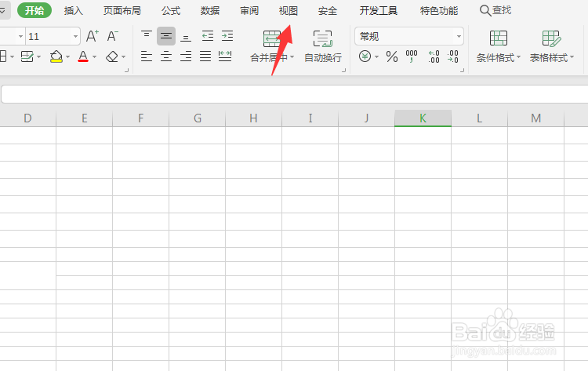Open number format dialog launcher
The image size is (588, 371).
[462, 70]
